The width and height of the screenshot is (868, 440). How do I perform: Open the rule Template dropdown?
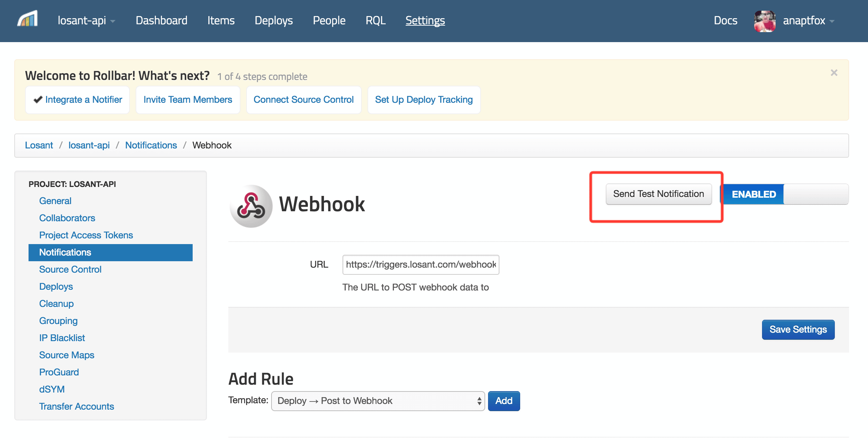(x=378, y=401)
